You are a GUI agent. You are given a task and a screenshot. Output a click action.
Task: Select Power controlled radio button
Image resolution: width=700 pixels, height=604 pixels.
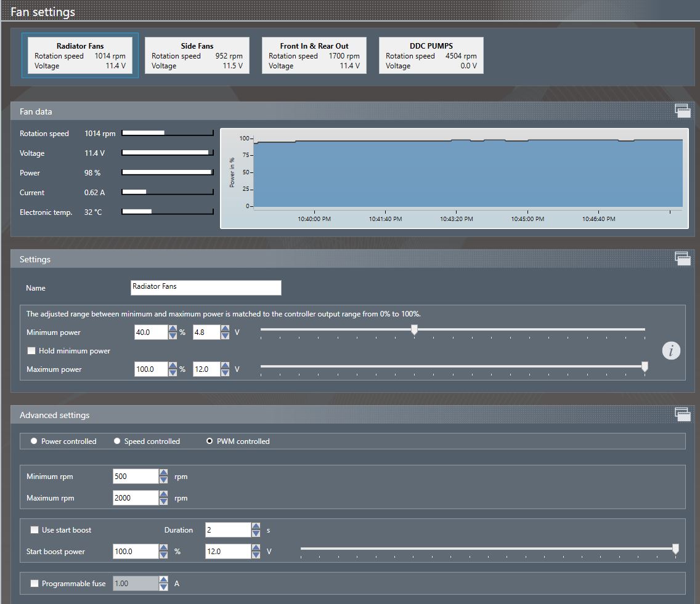click(x=34, y=441)
